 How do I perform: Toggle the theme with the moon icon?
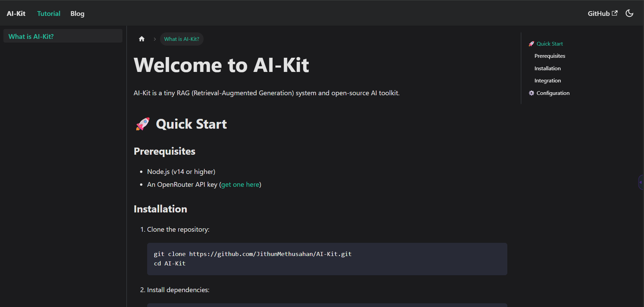coord(629,13)
